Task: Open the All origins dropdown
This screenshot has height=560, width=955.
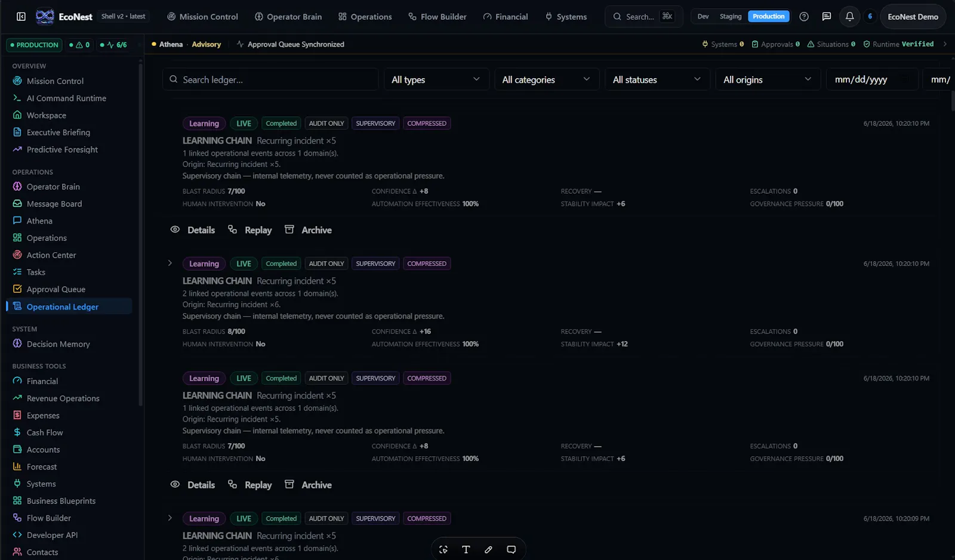Action: click(x=768, y=79)
